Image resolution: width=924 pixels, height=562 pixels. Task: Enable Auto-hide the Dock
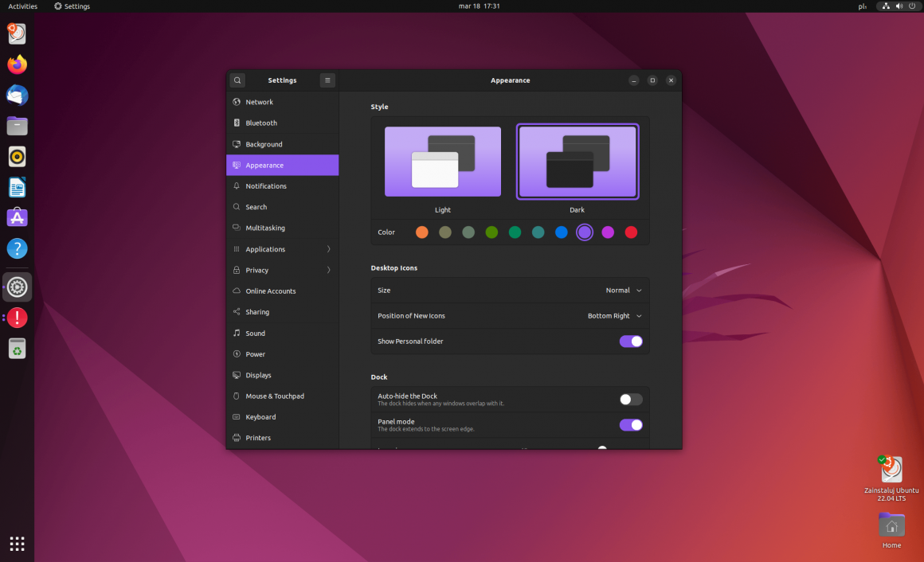click(630, 399)
